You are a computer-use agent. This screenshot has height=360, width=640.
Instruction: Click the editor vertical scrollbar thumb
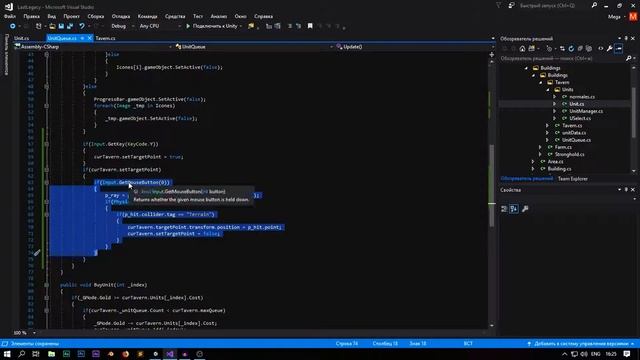point(492,186)
